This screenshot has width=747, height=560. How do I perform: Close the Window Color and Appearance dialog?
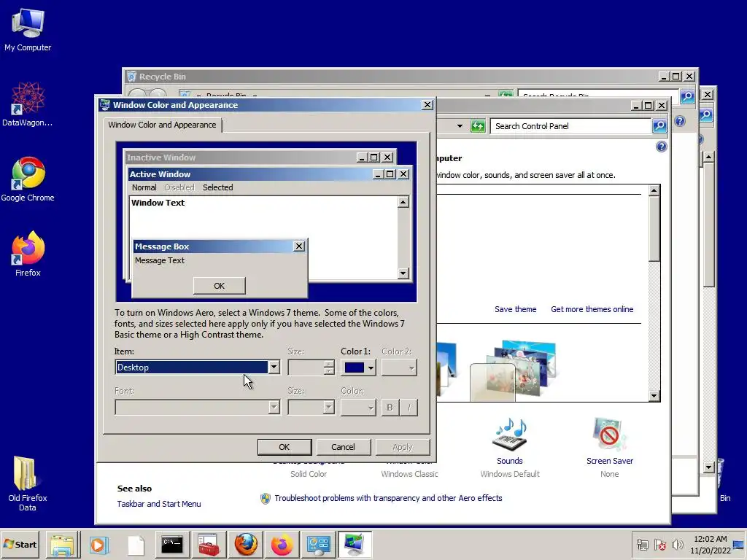click(427, 105)
